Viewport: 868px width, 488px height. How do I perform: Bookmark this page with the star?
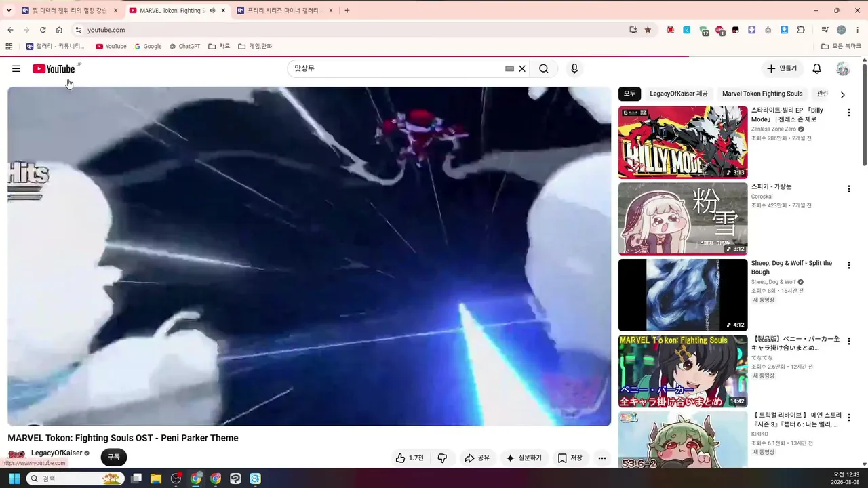(x=648, y=30)
